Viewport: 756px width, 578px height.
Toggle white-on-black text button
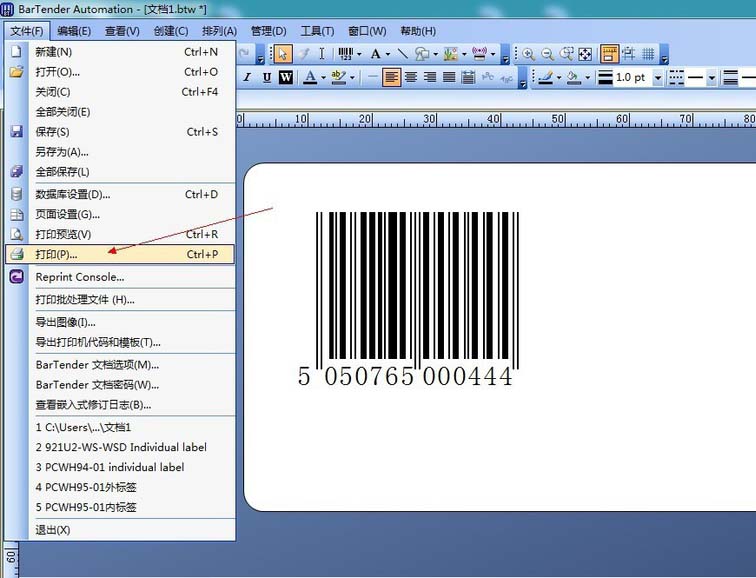coord(286,77)
